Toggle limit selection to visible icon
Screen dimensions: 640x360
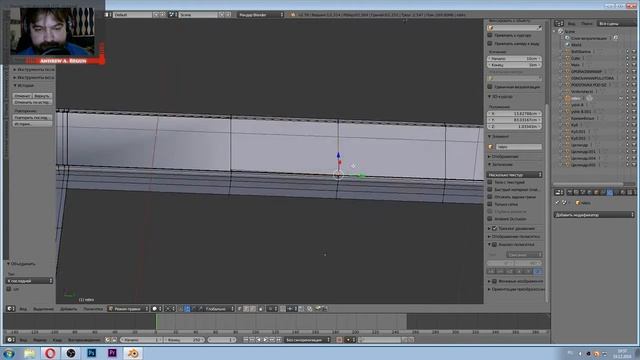(261, 309)
